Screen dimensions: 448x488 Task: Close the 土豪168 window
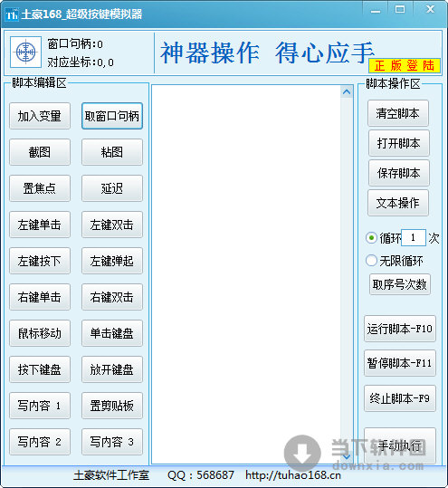pyautogui.click(x=430, y=9)
